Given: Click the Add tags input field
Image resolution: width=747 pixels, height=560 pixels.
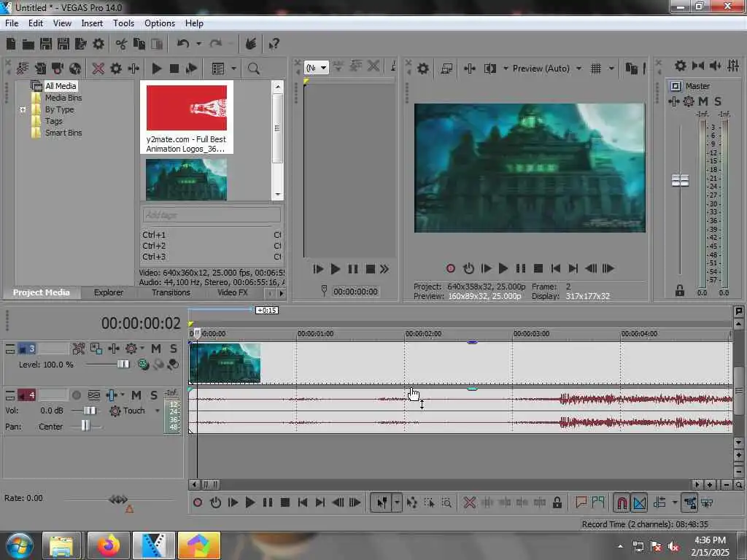Looking at the screenshot, I should coord(211,215).
